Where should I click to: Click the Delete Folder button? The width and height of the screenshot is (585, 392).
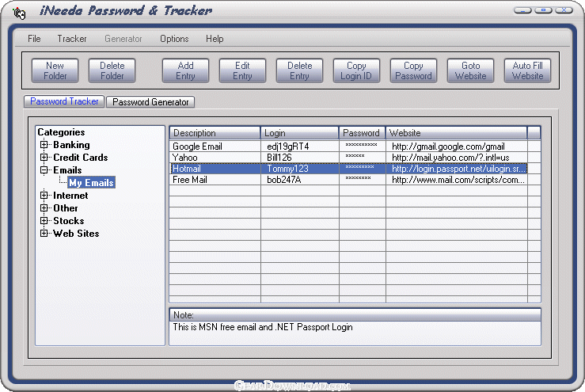coord(112,70)
